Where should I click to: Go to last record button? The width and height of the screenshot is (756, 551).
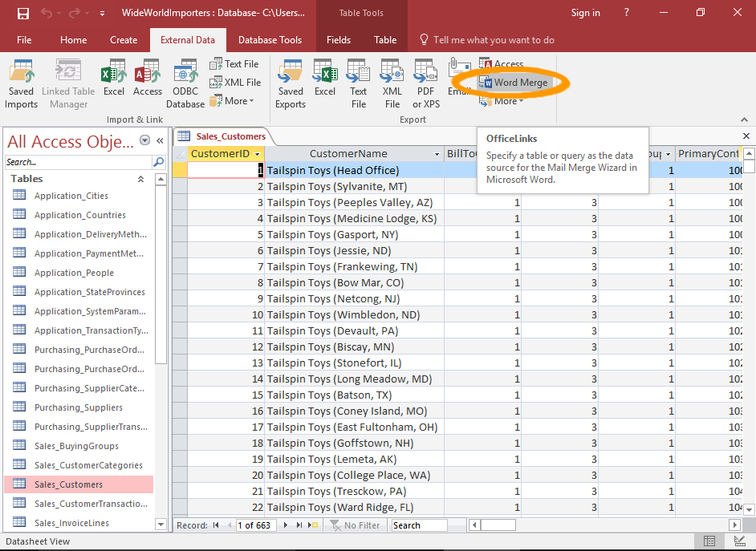tap(299, 525)
